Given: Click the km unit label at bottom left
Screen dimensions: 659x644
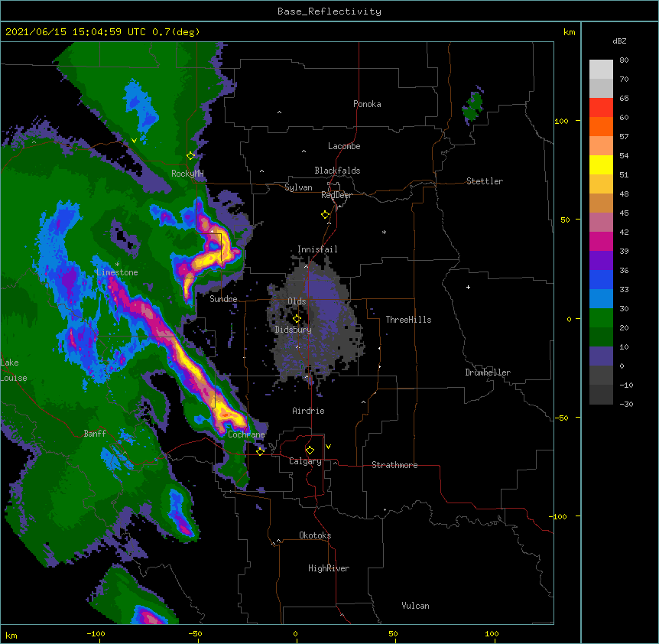Looking at the screenshot, I should click(11, 635).
